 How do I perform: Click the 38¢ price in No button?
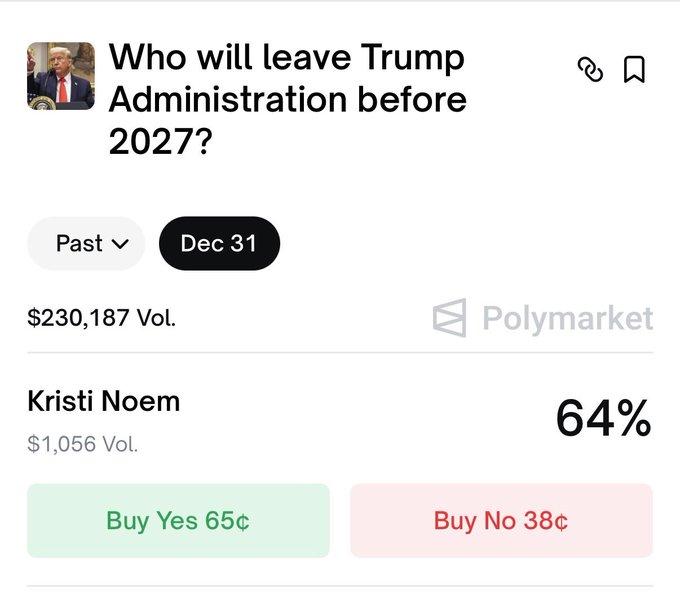(545, 520)
